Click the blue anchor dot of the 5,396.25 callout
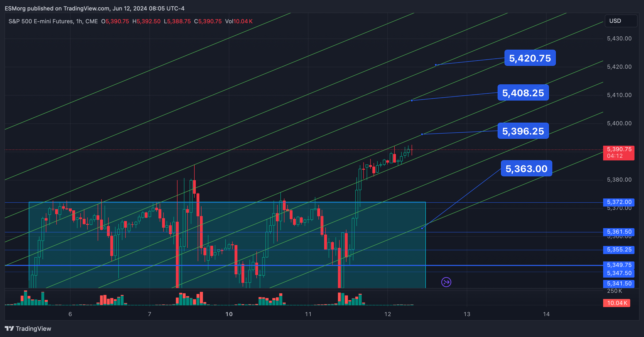This screenshot has height=337, width=644. coord(422,135)
